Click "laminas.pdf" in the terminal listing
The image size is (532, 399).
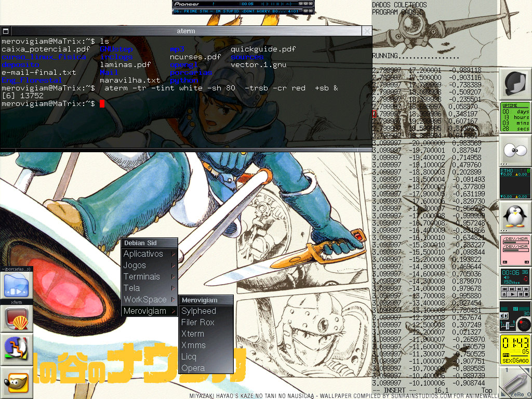125,65
